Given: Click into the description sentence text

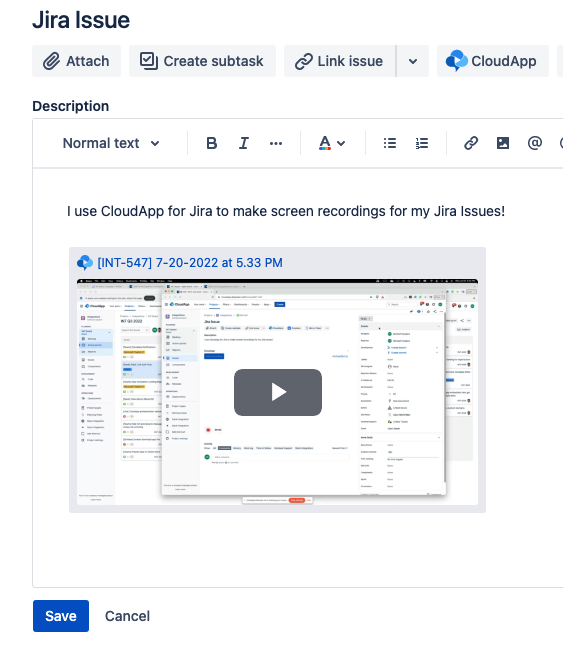Looking at the screenshot, I should coord(286,211).
